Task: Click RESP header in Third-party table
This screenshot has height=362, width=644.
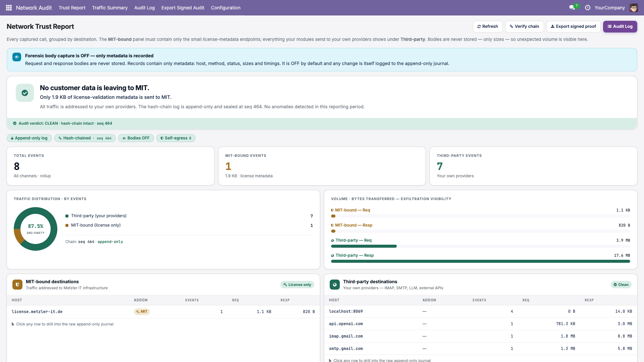Action: (589, 300)
